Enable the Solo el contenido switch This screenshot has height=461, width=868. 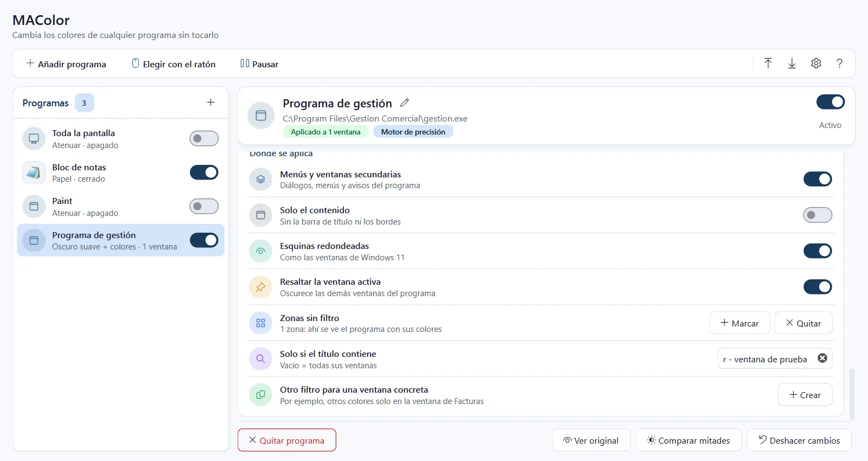pyautogui.click(x=818, y=215)
